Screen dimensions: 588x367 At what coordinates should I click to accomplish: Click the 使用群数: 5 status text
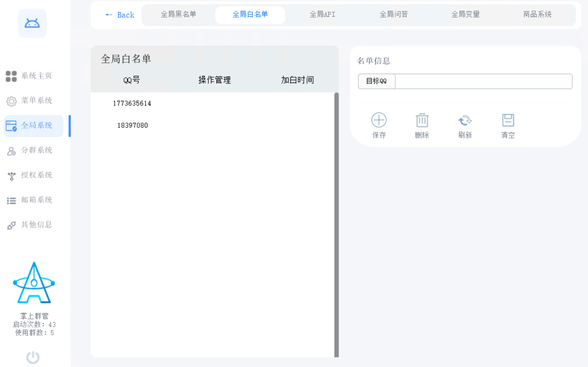click(34, 333)
